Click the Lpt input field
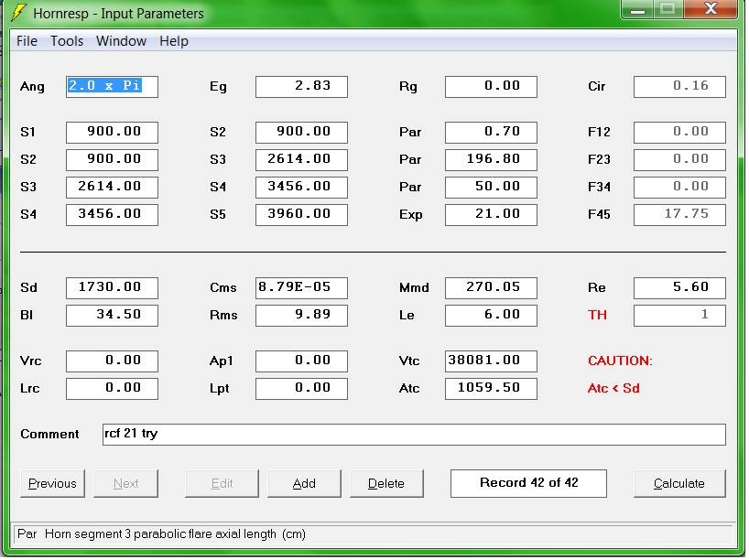Image resolution: width=749 pixels, height=560 pixels. click(301, 389)
